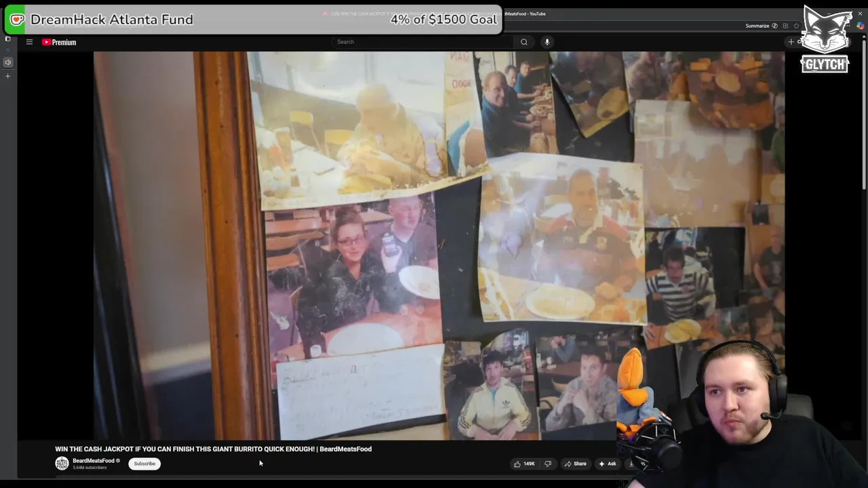Download the video with the arrow icon
The image size is (868, 488).
tap(631, 464)
